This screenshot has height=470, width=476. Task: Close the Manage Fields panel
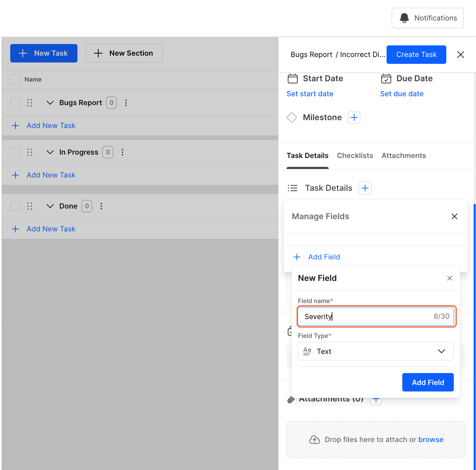(454, 216)
